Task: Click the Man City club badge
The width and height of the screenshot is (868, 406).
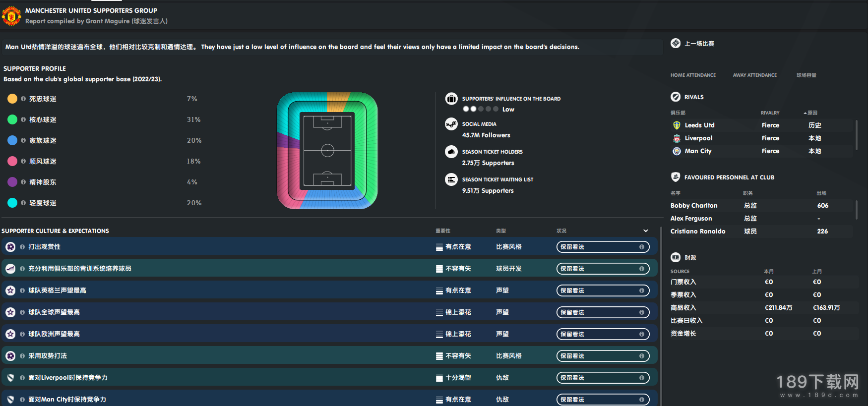Action: pos(677,151)
